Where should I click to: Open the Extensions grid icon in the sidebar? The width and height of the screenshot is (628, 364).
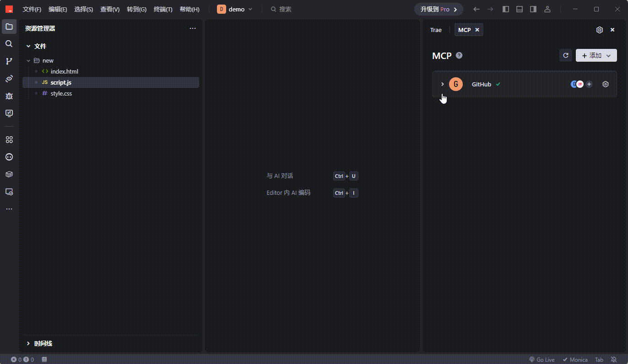point(9,139)
